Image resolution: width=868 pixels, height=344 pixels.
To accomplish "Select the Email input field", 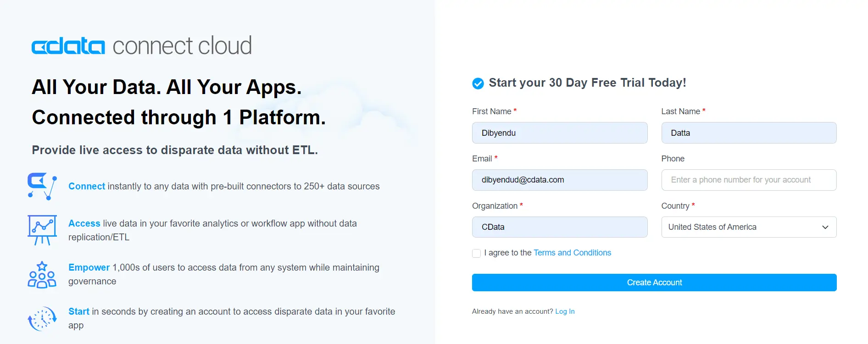I will coord(559,180).
